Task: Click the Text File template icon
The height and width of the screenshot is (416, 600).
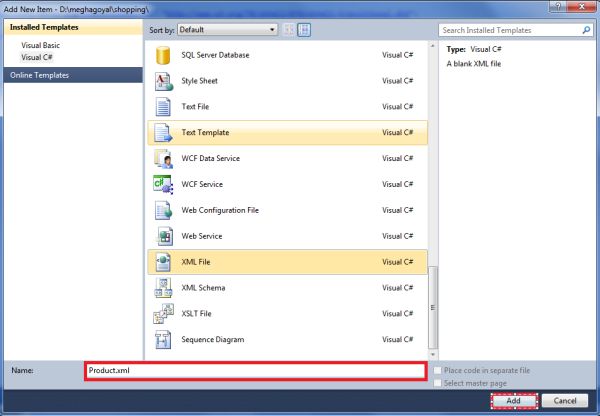Action: click(x=163, y=107)
